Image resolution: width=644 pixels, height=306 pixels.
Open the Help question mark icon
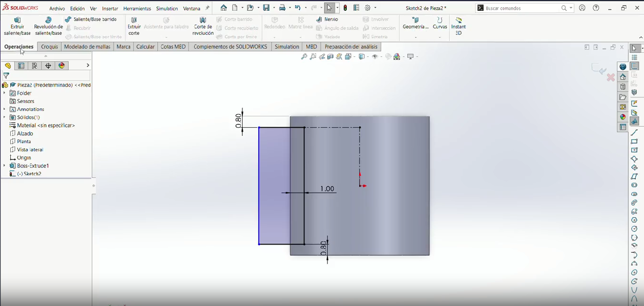pos(596,8)
